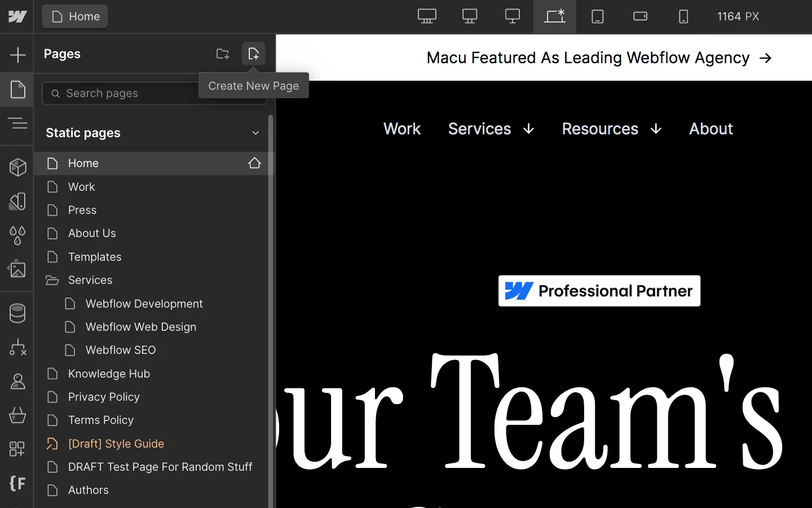Select the Resources dropdown arrow in the navbar
Viewport: 812px width, 508px height.
pyautogui.click(x=656, y=129)
